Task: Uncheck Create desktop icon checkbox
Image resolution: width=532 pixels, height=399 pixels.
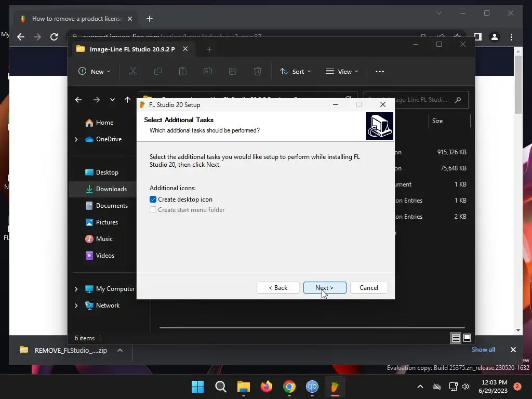Action: (153, 199)
